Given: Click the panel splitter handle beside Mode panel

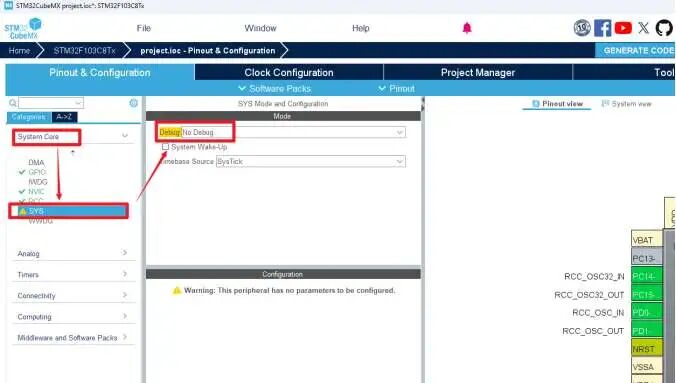Looking at the screenshot, I should click(422, 104).
